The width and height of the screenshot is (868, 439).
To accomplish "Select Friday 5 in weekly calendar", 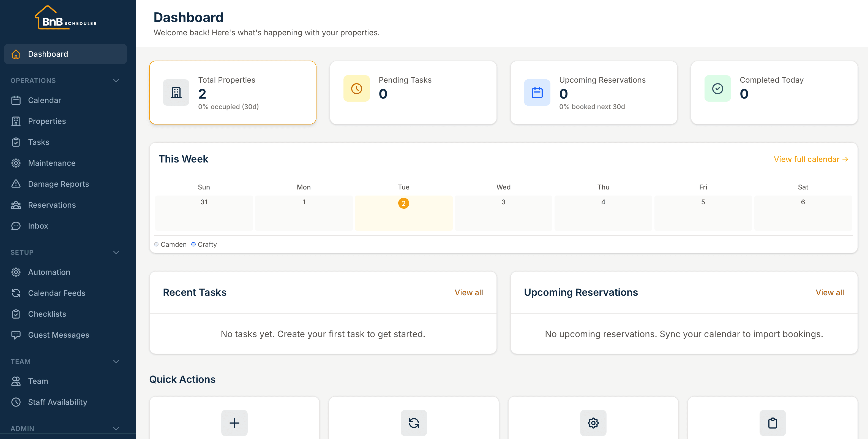I will (703, 213).
